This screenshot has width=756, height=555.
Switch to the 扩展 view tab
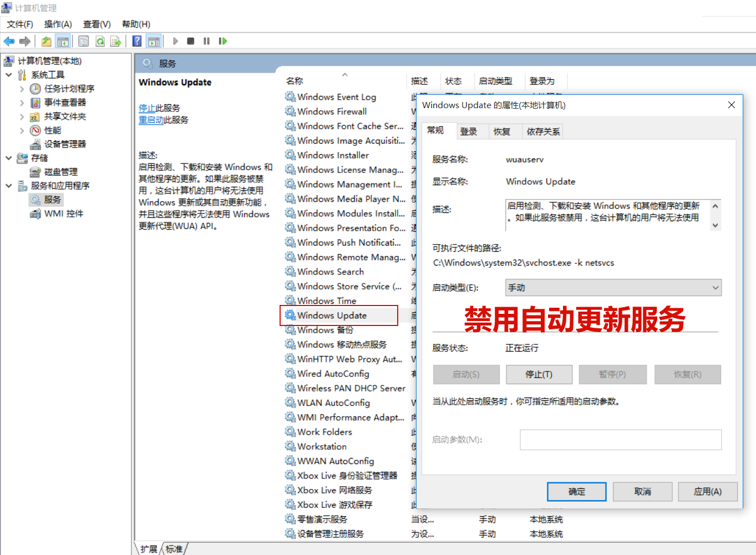[x=149, y=549]
